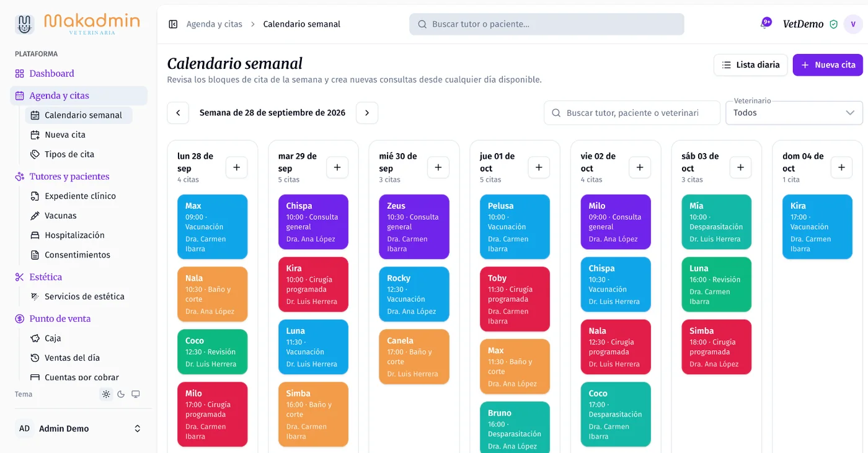
Task: Open the V user avatar
Action: (853, 24)
